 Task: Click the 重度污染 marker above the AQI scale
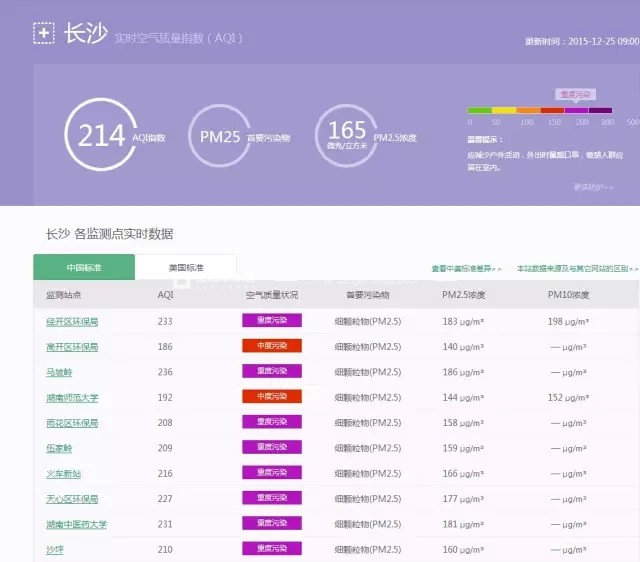click(x=576, y=94)
